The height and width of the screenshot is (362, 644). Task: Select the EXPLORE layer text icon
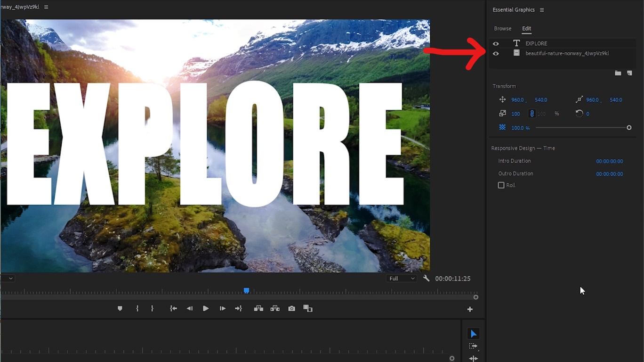pos(516,43)
